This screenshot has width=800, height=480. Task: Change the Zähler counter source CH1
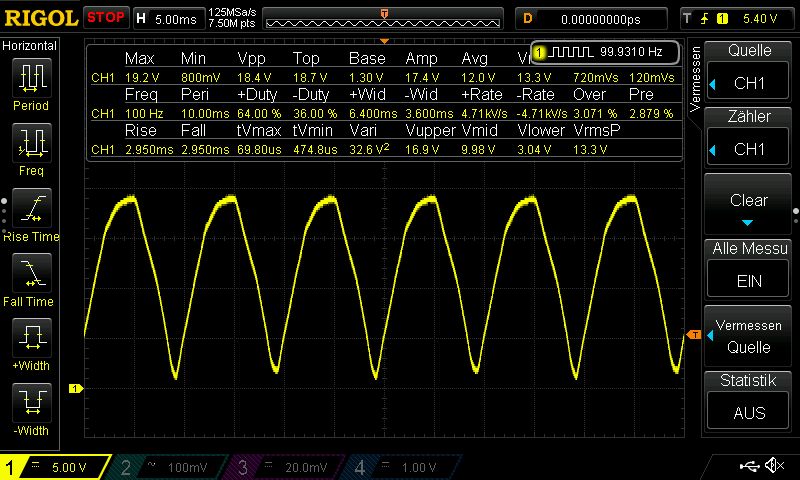click(749, 138)
